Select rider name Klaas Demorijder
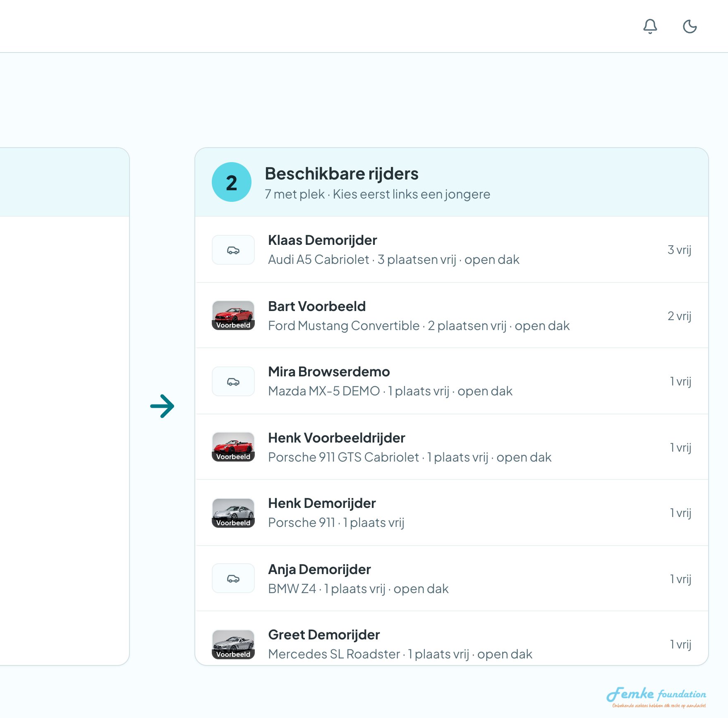728x718 pixels. coord(323,240)
